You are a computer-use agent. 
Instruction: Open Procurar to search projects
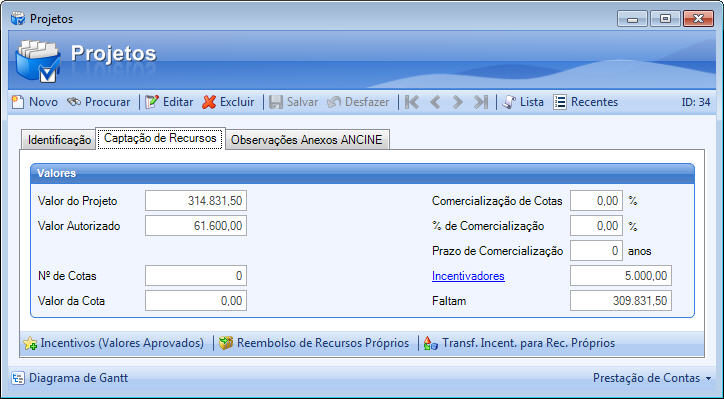click(98, 102)
